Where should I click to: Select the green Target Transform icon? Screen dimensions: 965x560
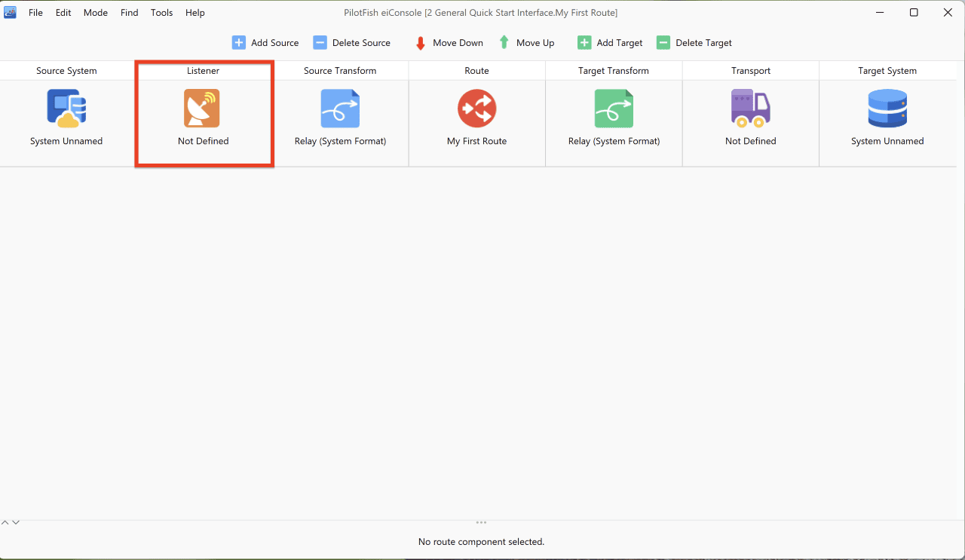(614, 109)
